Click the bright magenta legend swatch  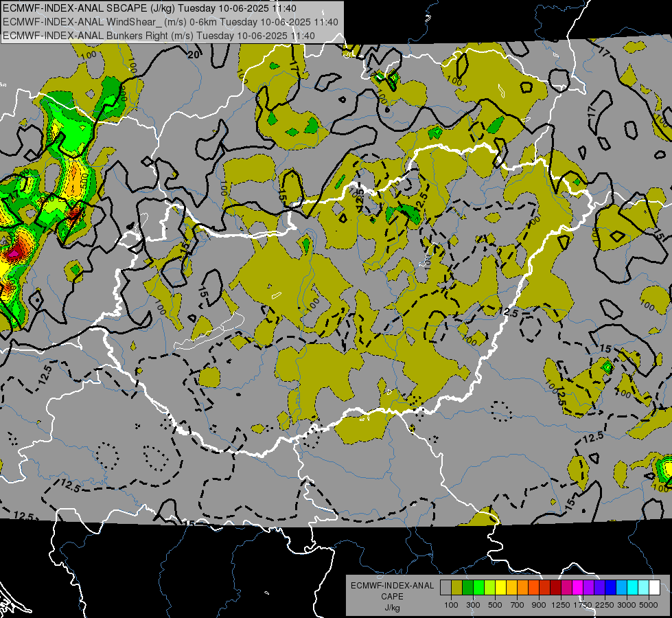(578, 587)
